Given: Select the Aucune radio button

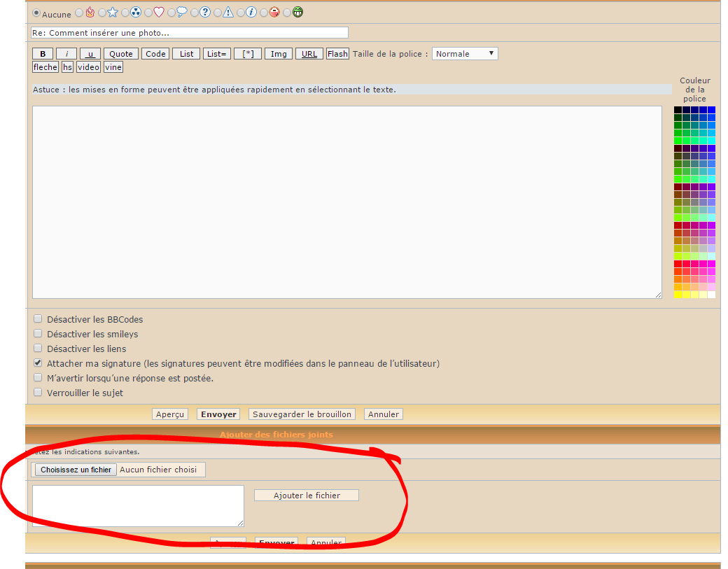Looking at the screenshot, I should click(36, 13).
